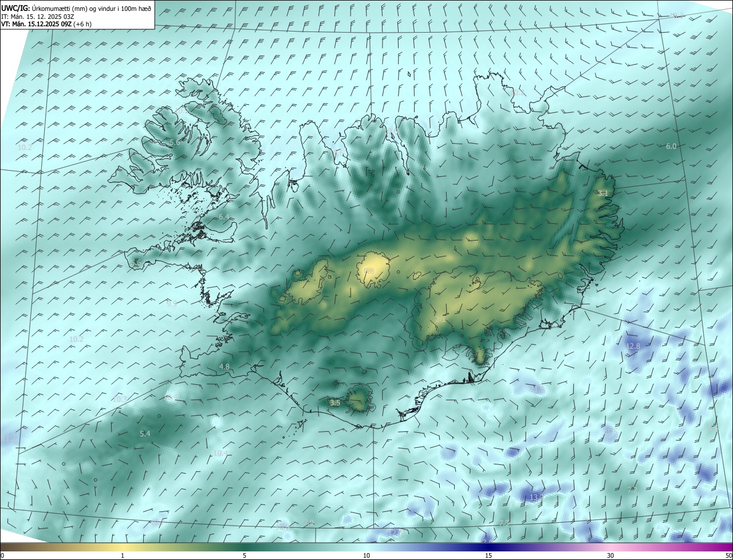Click the 3.5 value label beside the south glacier
This screenshot has width=733, height=560.
(336, 403)
